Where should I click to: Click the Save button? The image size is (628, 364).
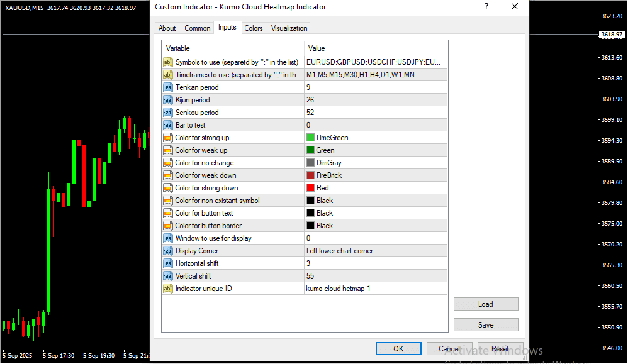pyautogui.click(x=485, y=325)
